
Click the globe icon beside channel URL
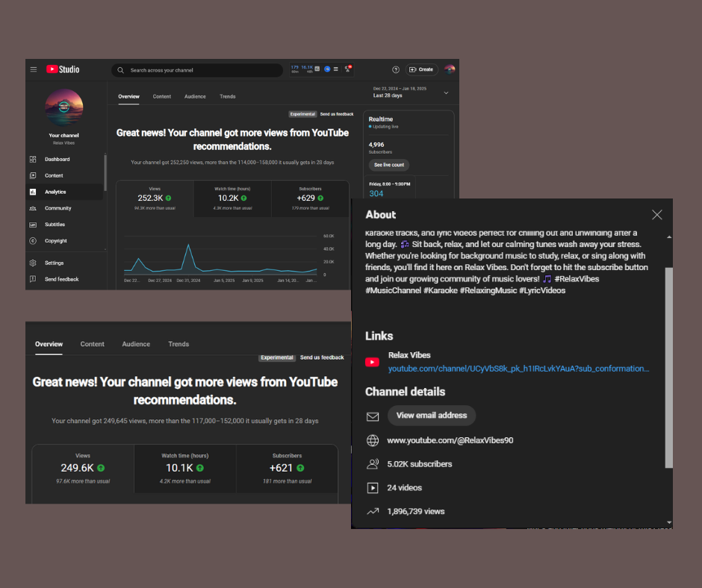coord(373,441)
